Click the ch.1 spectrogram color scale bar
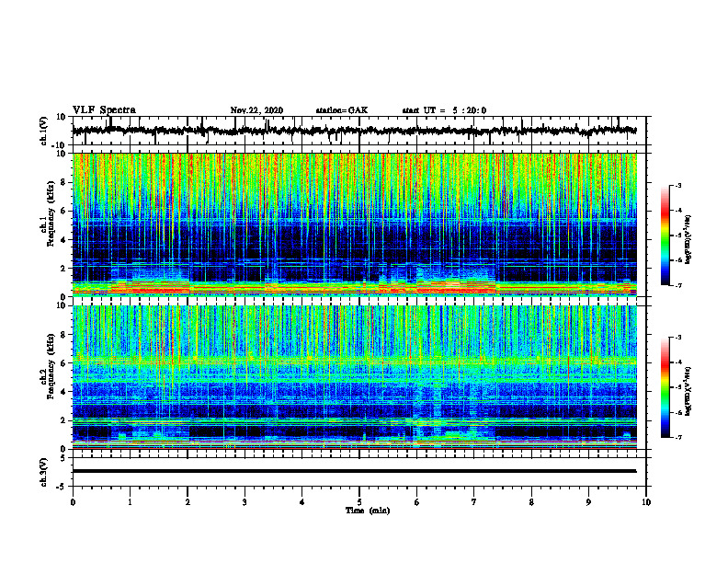The image size is (728, 563). pos(665,236)
